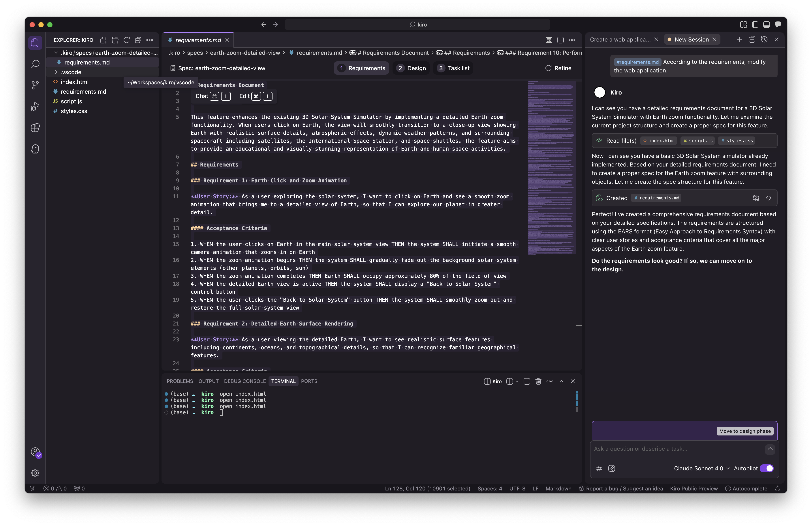
Task: Send the chat message arrow button
Action: coord(770,449)
